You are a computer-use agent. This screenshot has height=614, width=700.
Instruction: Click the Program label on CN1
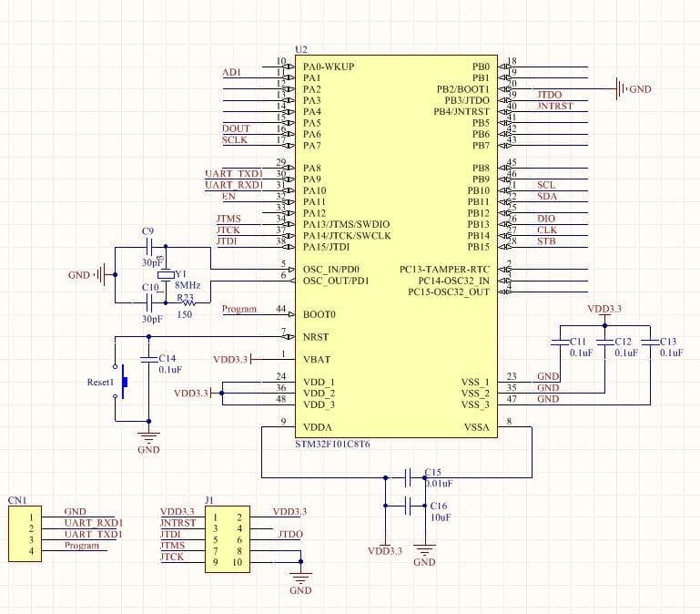[x=82, y=546]
